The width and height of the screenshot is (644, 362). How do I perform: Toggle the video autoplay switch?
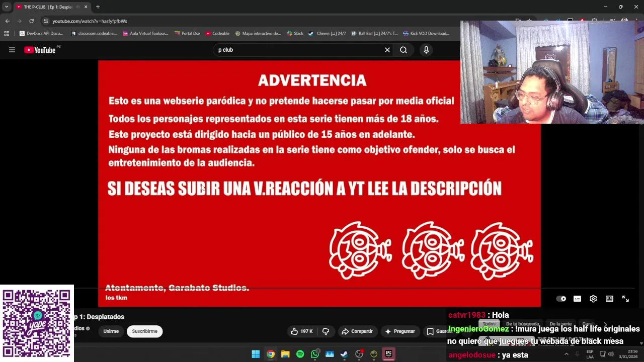(561, 299)
